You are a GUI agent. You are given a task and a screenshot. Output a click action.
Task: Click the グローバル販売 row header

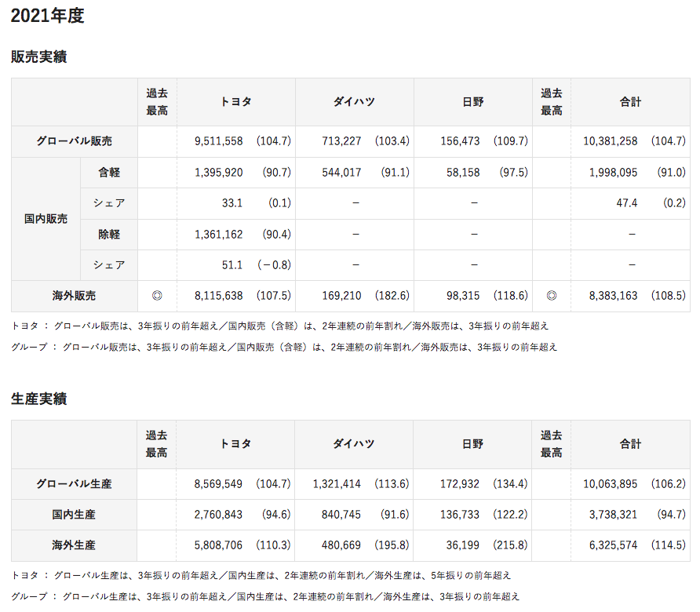(74, 141)
